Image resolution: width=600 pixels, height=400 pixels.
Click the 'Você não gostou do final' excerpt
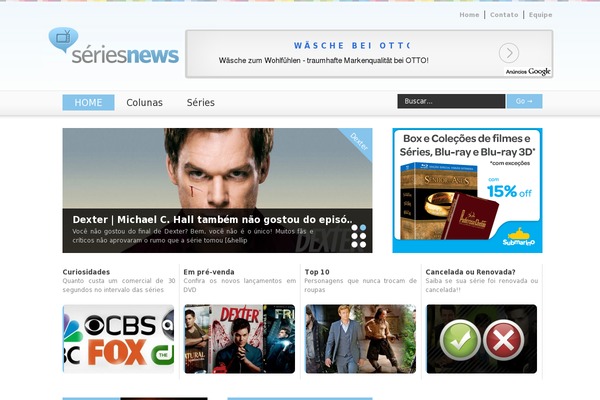(x=192, y=236)
